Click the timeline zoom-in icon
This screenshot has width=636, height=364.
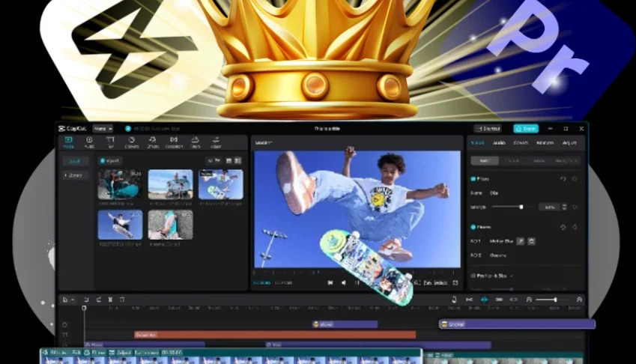(579, 300)
